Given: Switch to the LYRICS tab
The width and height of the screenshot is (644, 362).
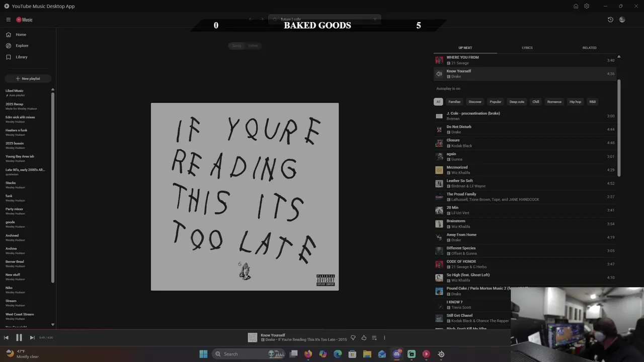Looking at the screenshot, I should click(x=527, y=48).
